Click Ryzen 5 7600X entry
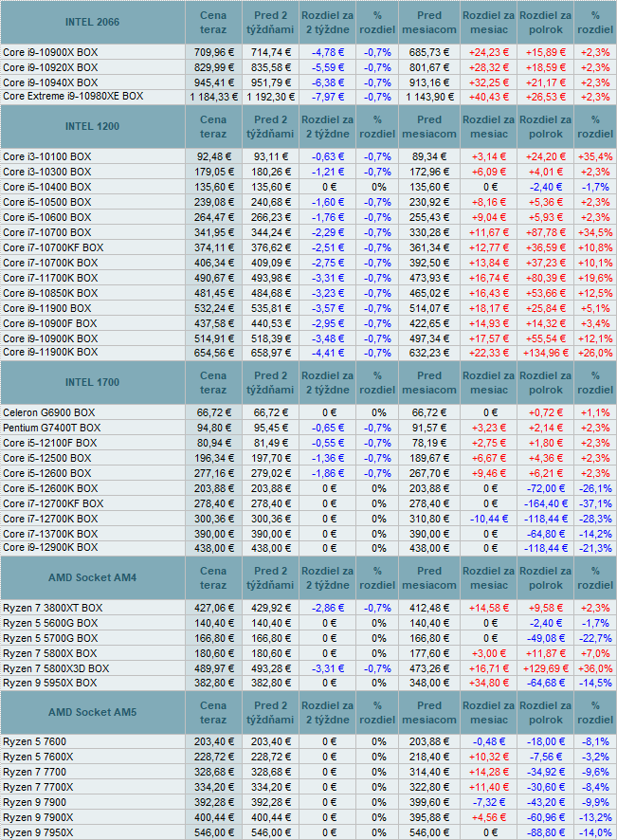617x840 pixels. [x=38, y=757]
